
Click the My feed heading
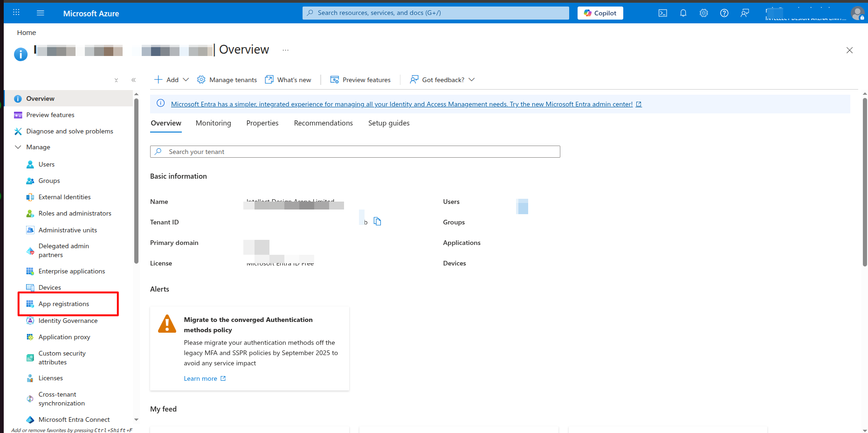(x=163, y=409)
